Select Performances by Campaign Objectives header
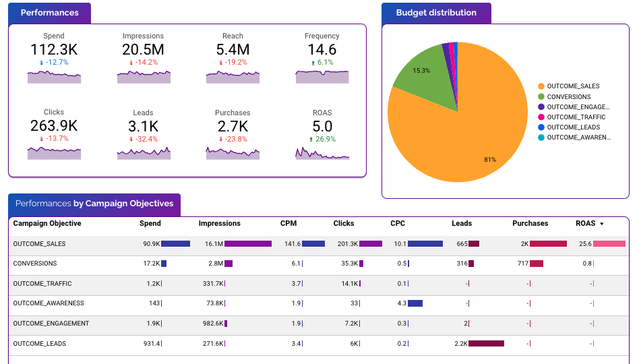The image size is (639, 364). (x=94, y=204)
